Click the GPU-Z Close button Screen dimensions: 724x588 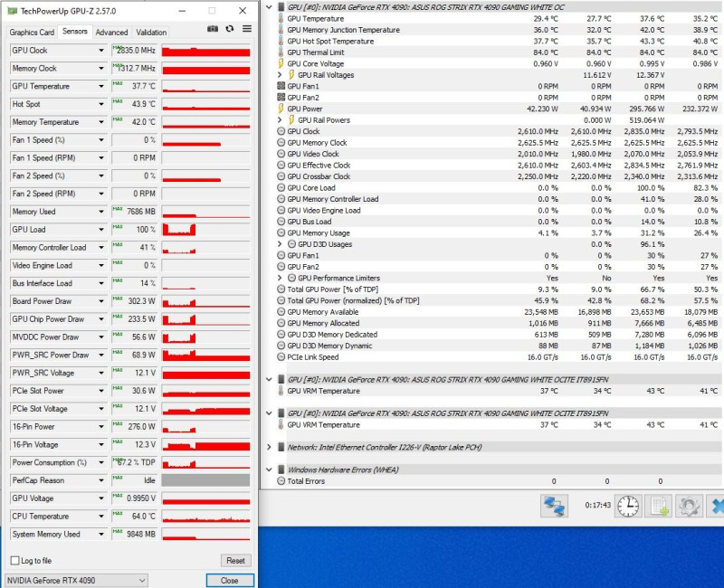click(x=230, y=580)
